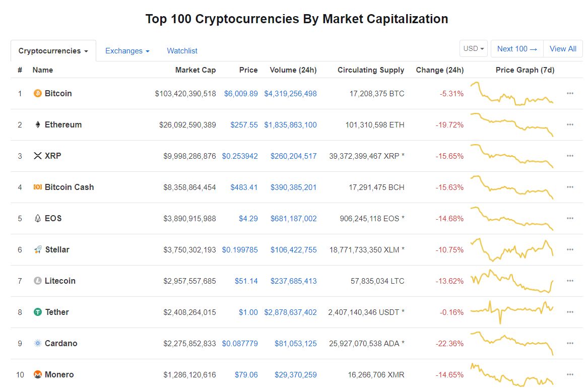Image resolution: width=588 pixels, height=390 pixels.
Task: Click the Bitcoin Cash logo
Action: coord(38,187)
